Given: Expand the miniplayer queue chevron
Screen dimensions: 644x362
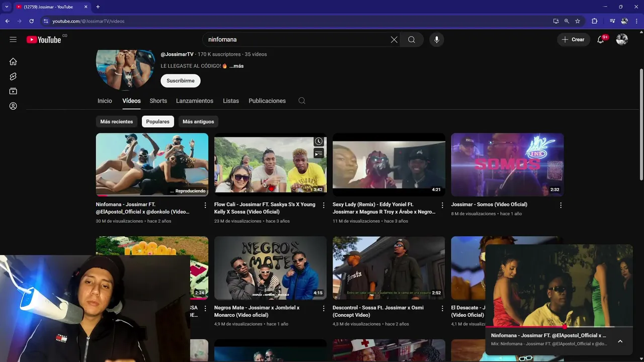Looking at the screenshot, I should click(620, 341).
